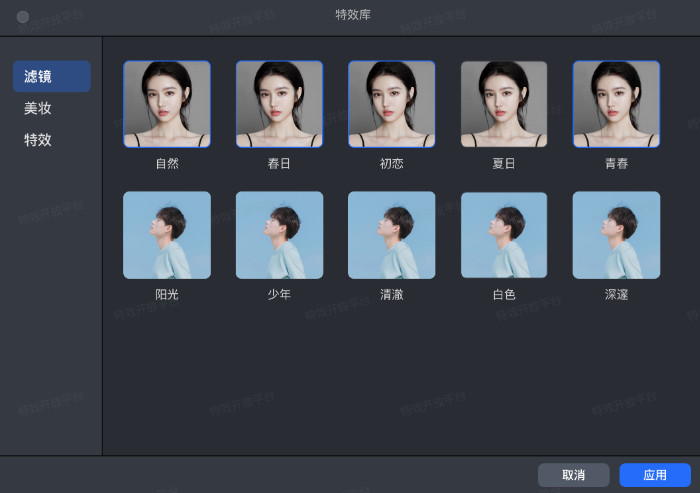
Task: Select the 滤镜 category in sidebar
Action: [x=52, y=76]
